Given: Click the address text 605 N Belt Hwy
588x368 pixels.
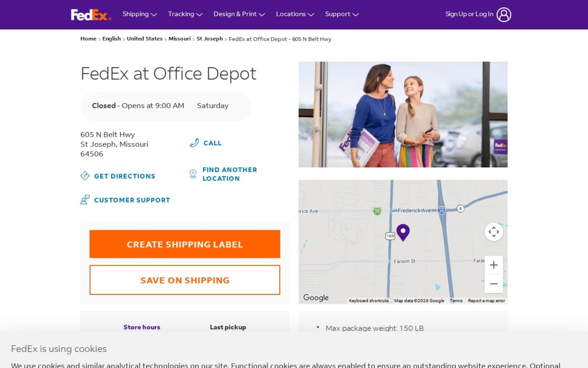Looking at the screenshot, I should click(107, 134).
